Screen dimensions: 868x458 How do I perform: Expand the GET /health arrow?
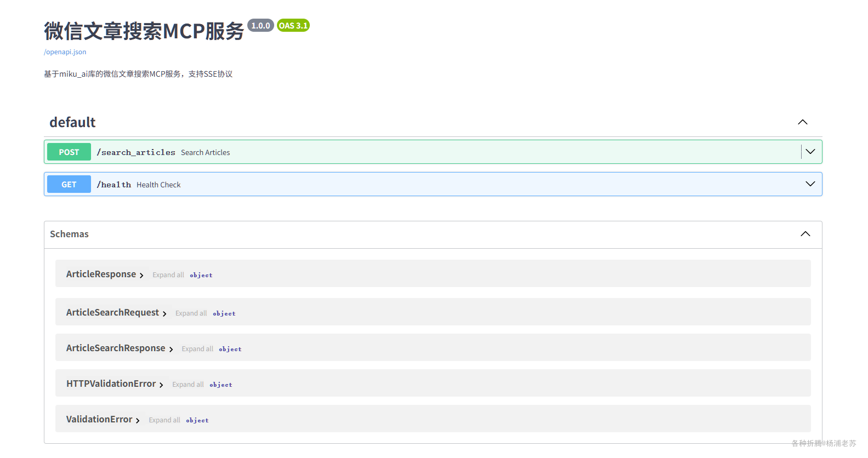tap(810, 184)
